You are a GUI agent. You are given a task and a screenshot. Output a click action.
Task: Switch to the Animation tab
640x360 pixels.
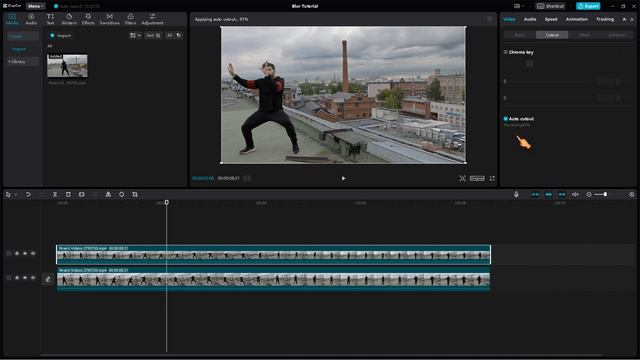pos(576,19)
